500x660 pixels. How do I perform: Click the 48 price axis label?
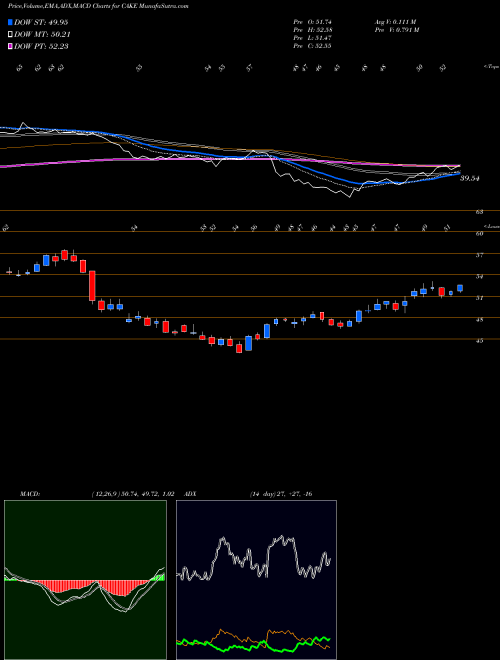[479, 319]
